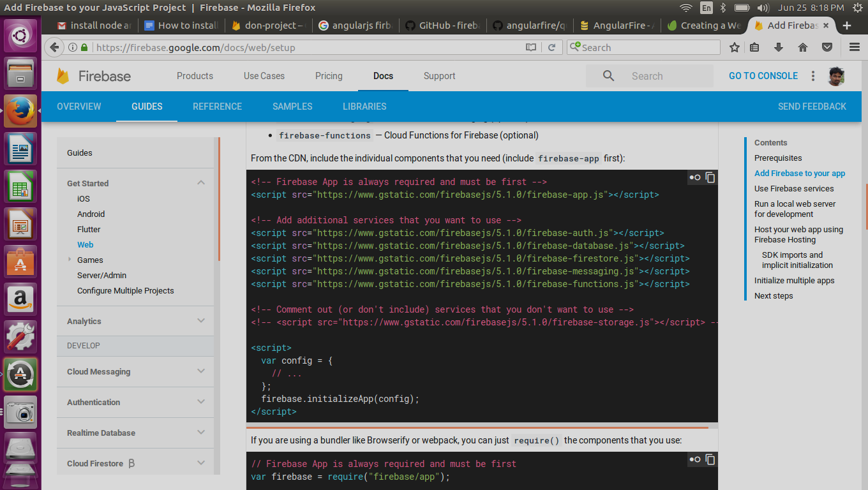868x490 pixels.
Task: Expand the Cloud Firestore section
Action: click(x=201, y=463)
